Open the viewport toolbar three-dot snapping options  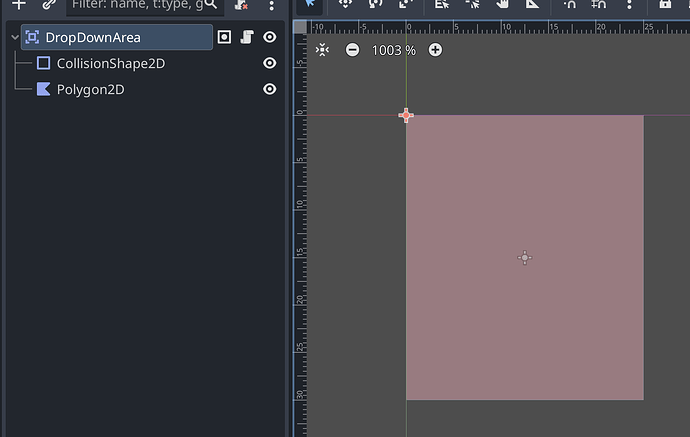[629, 4]
